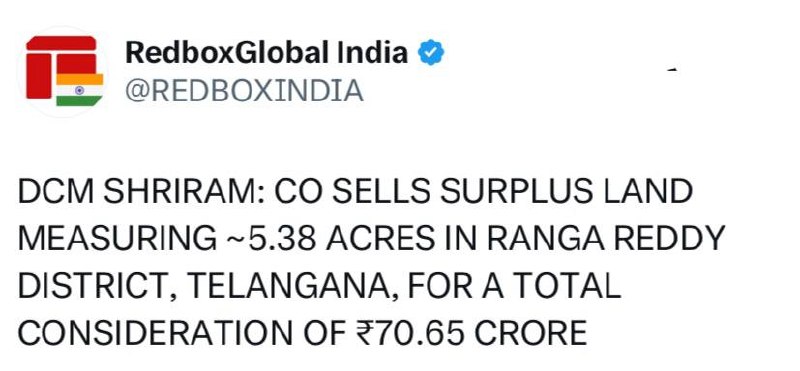This screenshot has width=800, height=371.
Task: Click the small dark mark at the header's right side
Action: (x=672, y=69)
